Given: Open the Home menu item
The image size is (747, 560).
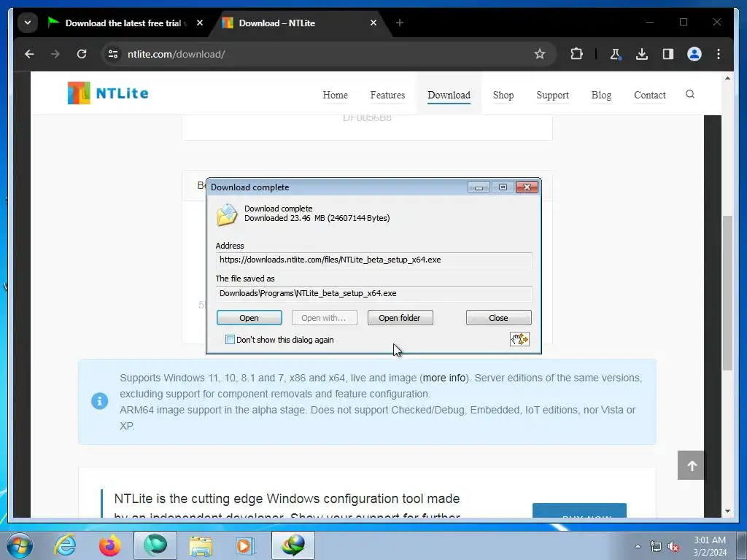Looking at the screenshot, I should pyautogui.click(x=336, y=96).
